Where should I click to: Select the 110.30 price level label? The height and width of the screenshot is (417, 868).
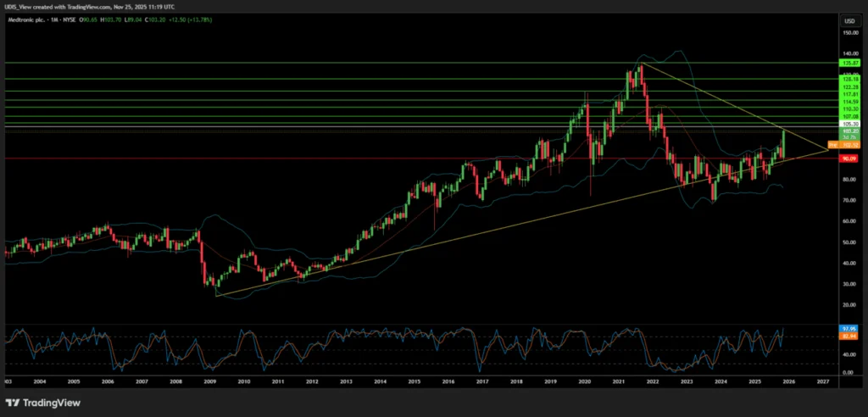coord(849,109)
